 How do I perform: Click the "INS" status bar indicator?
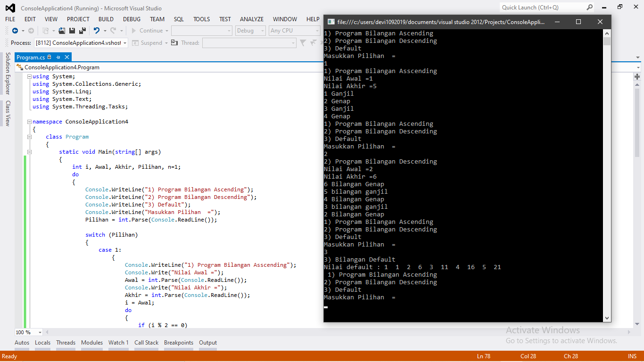pos(632,356)
